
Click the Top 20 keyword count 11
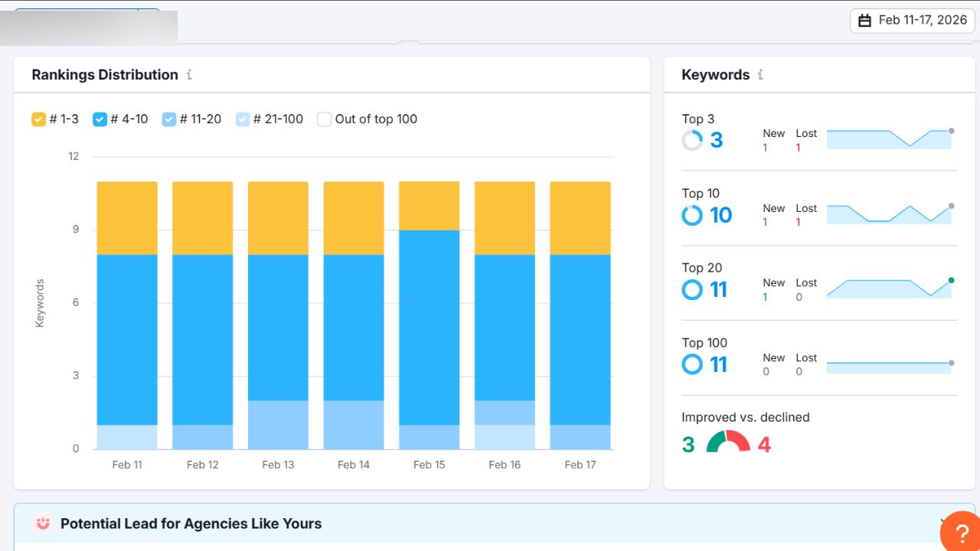click(718, 290)
